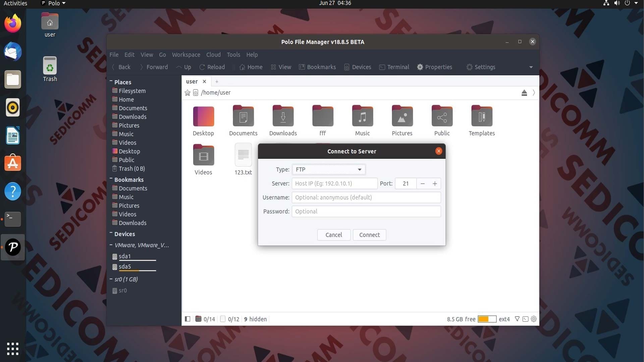Open the connection Type dropdown
The image size is (644, 362).
pos(329,170)
